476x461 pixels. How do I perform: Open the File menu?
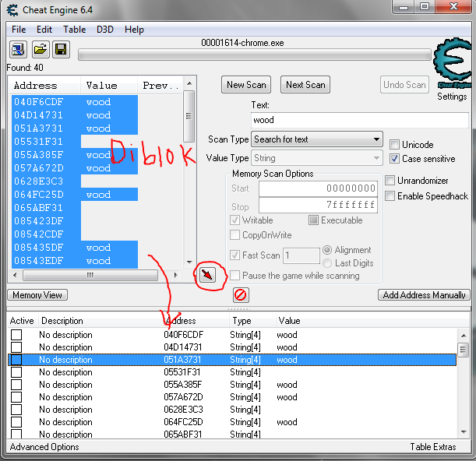pos(19,30)
